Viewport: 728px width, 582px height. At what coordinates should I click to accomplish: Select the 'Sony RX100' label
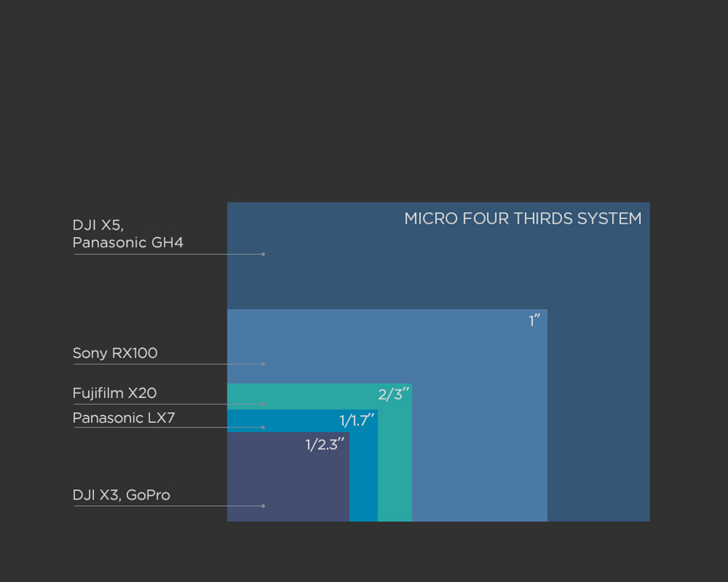115,353
